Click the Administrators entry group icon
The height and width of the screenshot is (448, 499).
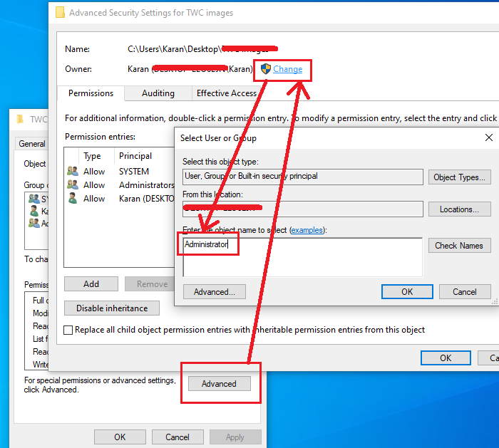pyautogui.click(x=73, y=184)
